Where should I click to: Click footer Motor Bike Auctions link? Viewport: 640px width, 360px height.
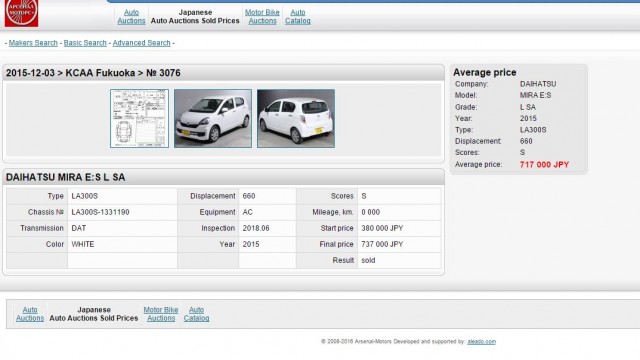[x=161, y=314]
